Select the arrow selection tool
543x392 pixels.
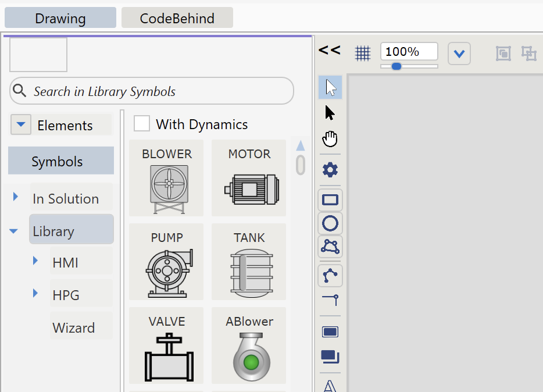coord(330,87)
